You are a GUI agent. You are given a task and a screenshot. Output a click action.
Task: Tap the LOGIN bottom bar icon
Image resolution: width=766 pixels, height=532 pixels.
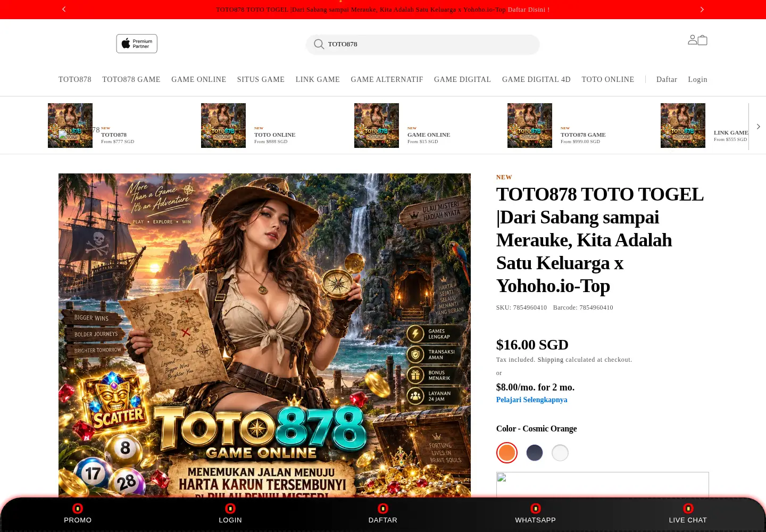[x=230, y=509]
